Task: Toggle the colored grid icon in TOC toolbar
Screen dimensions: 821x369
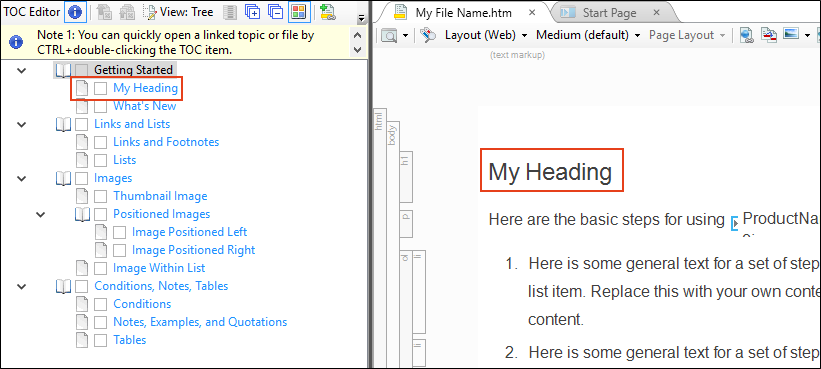Action: coord(298,12)
